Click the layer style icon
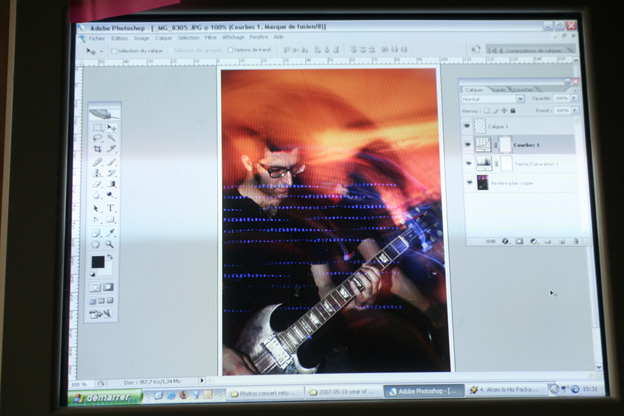This screenshot has width=624, height=416. click(505, 241)
